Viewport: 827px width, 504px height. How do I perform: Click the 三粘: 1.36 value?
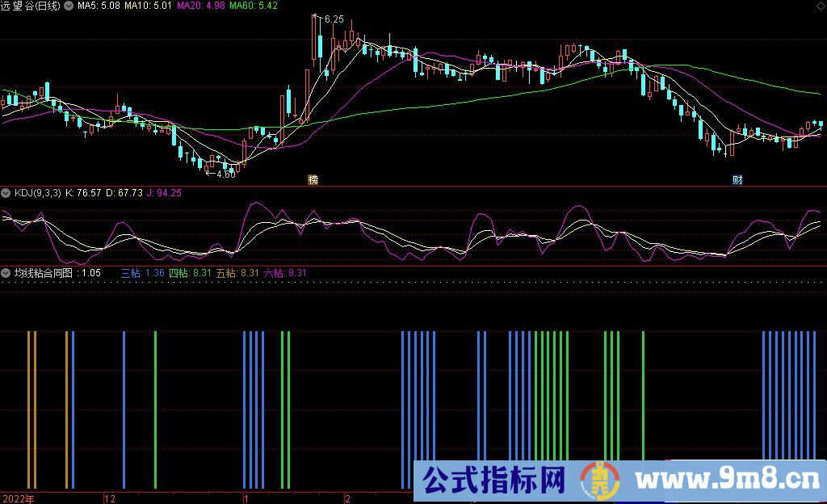point(143,273)
